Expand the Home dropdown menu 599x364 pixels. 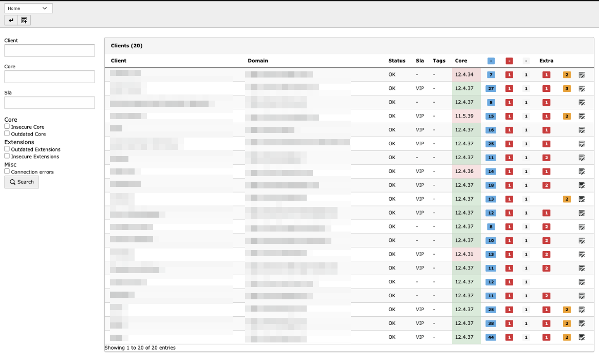pyautogui.click(x=28, y=8)
